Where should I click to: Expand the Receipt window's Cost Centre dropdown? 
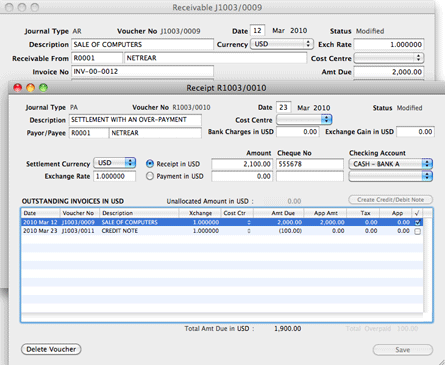click(x=304, y=120)
